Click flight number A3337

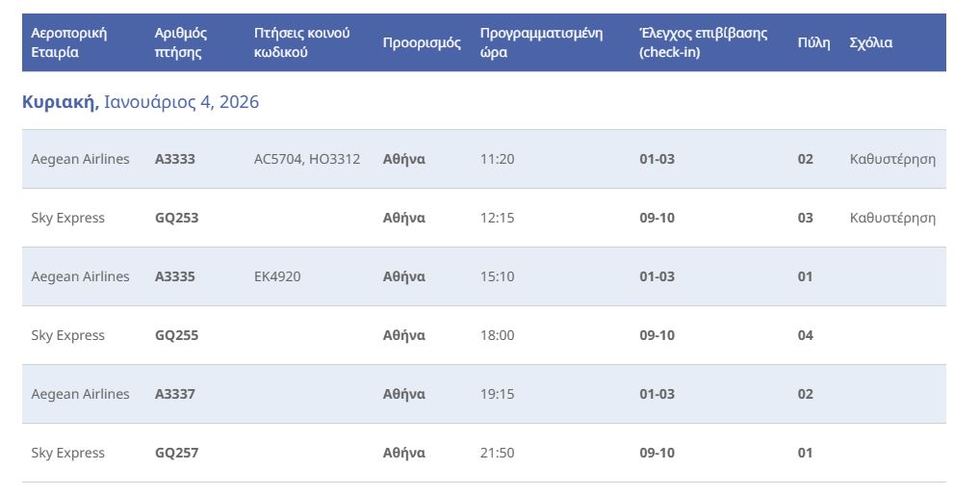pos(175,394)
